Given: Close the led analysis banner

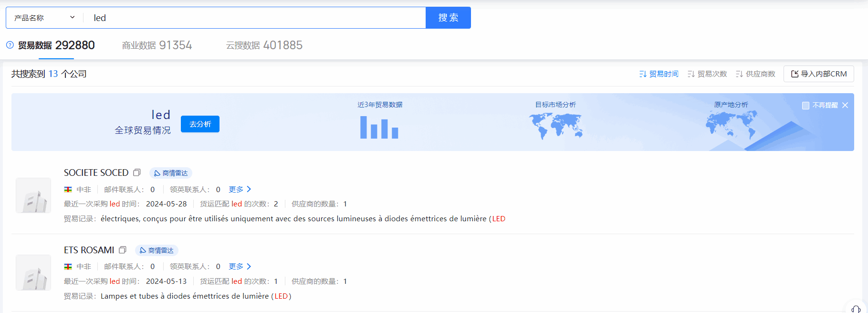Looking at the screenshot, I should 845,105.
